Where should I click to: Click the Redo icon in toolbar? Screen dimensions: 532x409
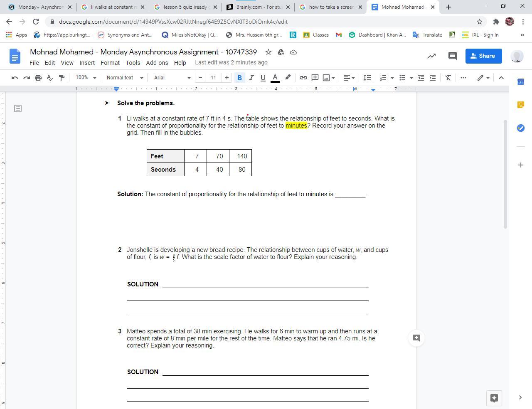click(27, 78)
